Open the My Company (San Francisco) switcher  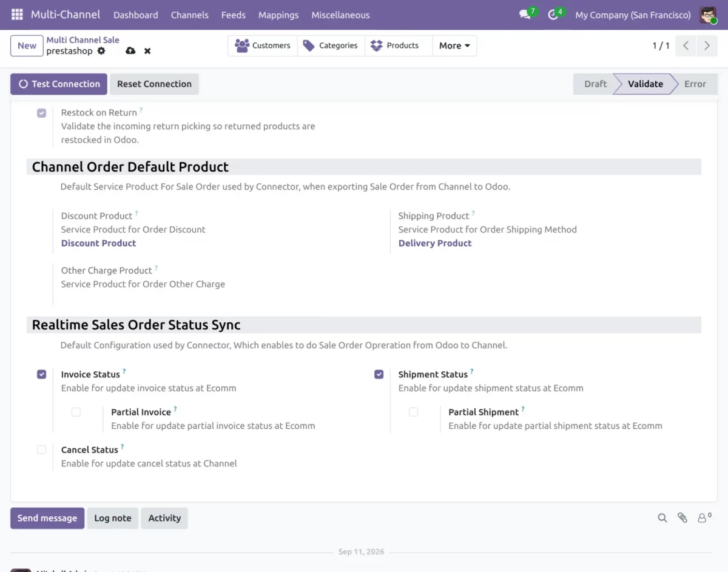[633, 15]
